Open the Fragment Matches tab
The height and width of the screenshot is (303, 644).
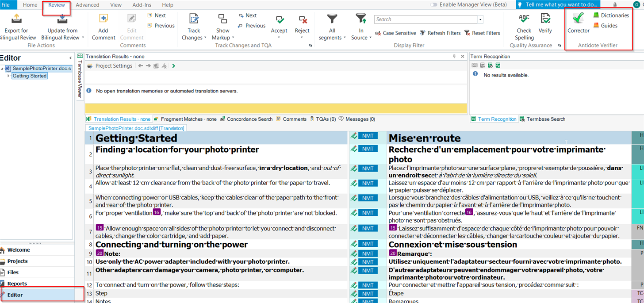coord(185,119)
